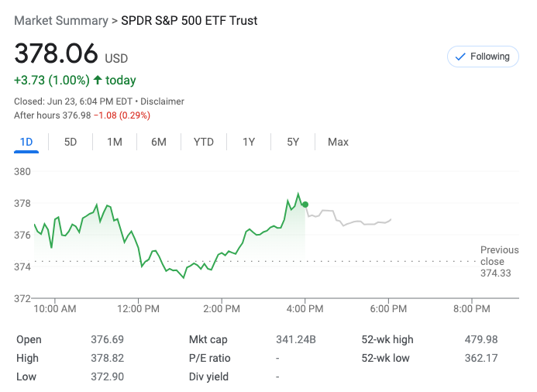Image resolution: width=537 pixels, height=392 pixels.
Task: Select the YTD tab
Action: coord(204,142)
